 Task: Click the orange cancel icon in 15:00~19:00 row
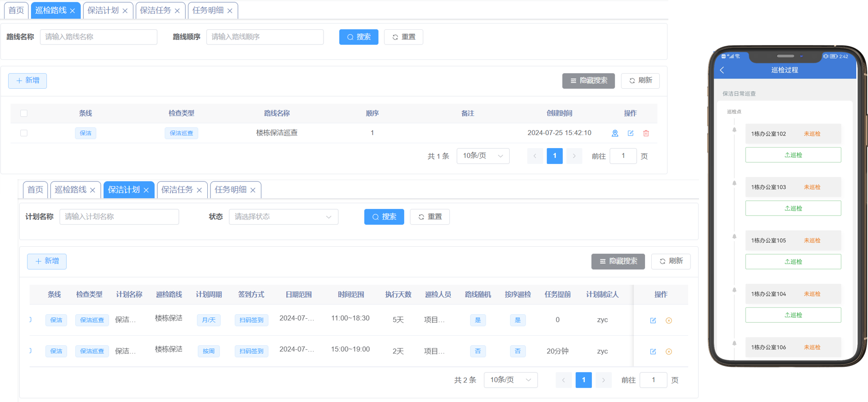click(669, 352)
